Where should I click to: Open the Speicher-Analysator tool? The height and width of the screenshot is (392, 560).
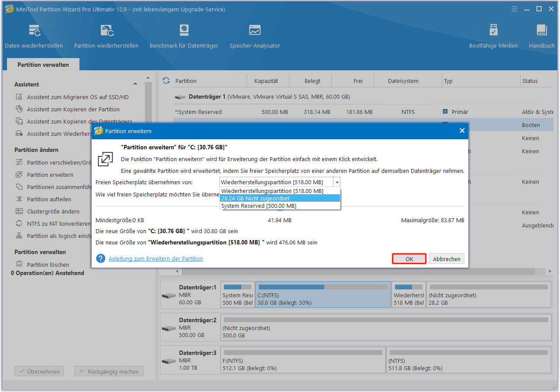255,36
